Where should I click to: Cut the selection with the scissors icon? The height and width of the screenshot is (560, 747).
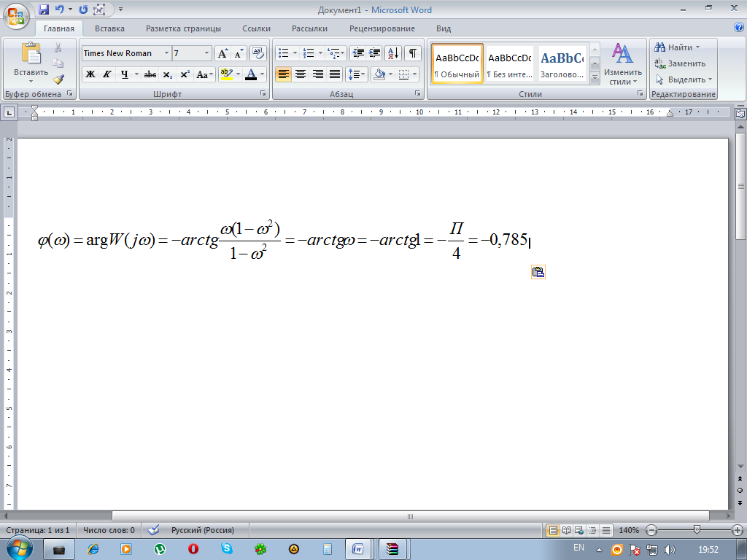pyautogui.click(x=58, y=47)
